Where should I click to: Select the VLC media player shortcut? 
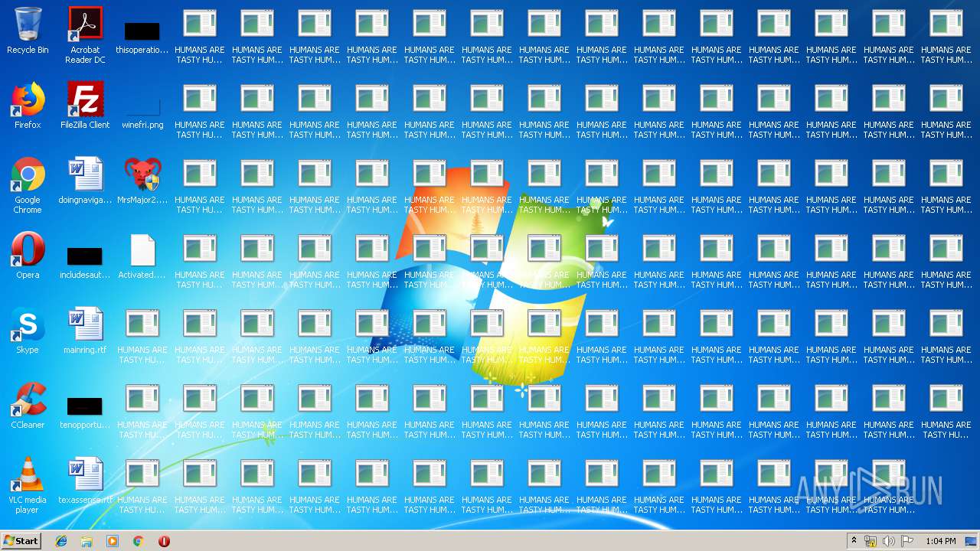pos(28,485)
